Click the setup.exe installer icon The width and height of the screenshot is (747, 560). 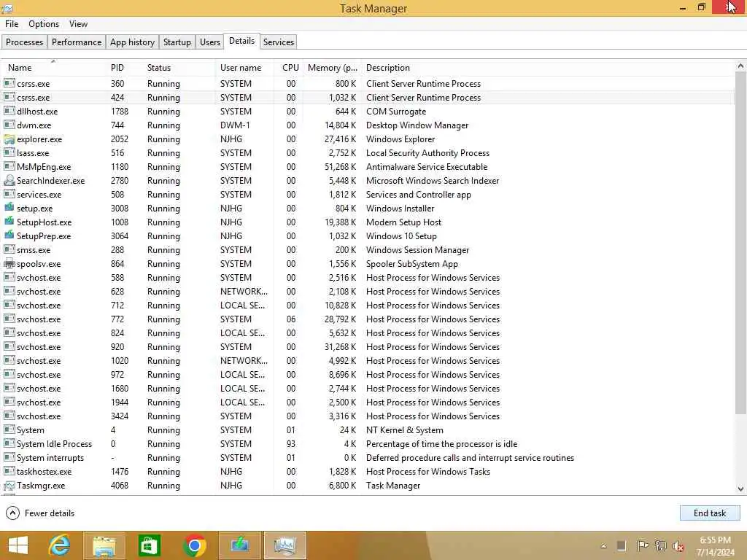[9, 208]
